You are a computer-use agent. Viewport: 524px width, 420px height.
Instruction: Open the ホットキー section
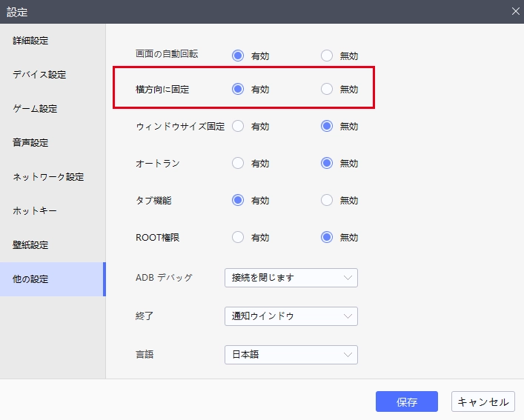coord(53,211)
